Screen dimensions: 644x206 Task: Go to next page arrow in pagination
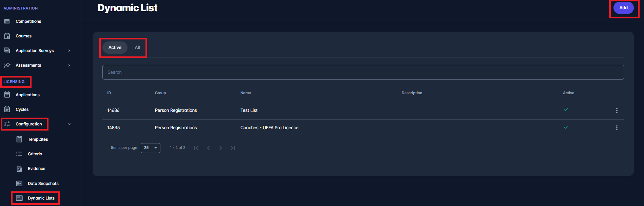pyautogui.click(x=220, y=148)
